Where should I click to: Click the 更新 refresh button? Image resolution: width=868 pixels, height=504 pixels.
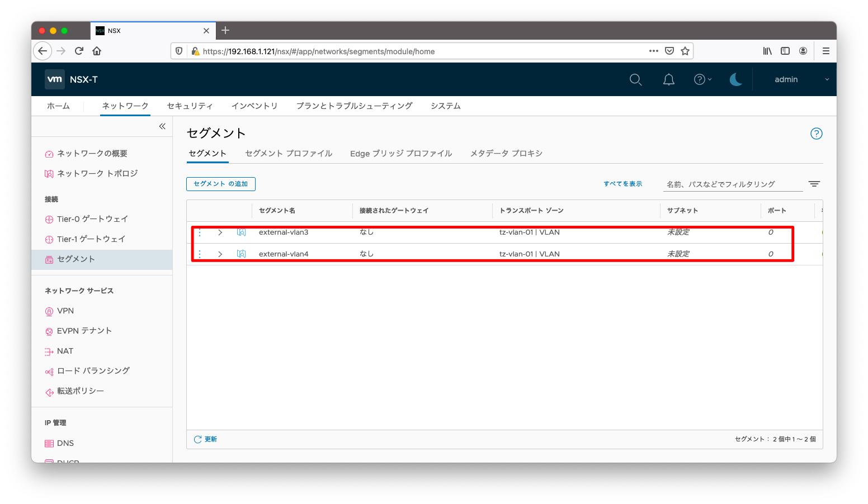point(205,439)
